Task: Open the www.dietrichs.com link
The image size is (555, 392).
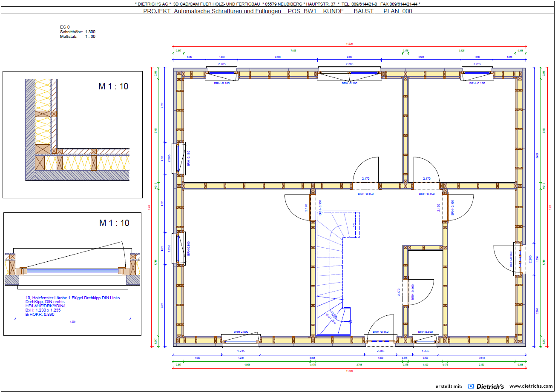Action: [530, 386]
